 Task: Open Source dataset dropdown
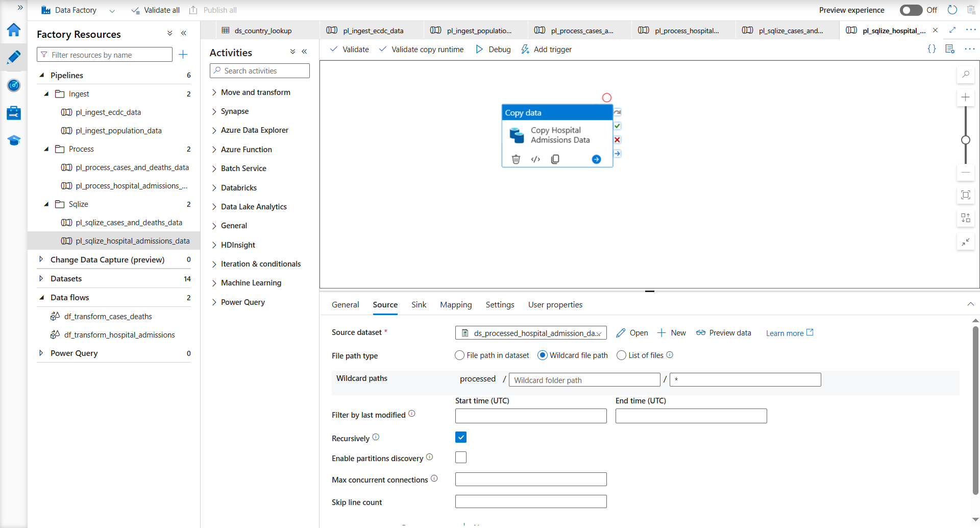pos(531,333)
